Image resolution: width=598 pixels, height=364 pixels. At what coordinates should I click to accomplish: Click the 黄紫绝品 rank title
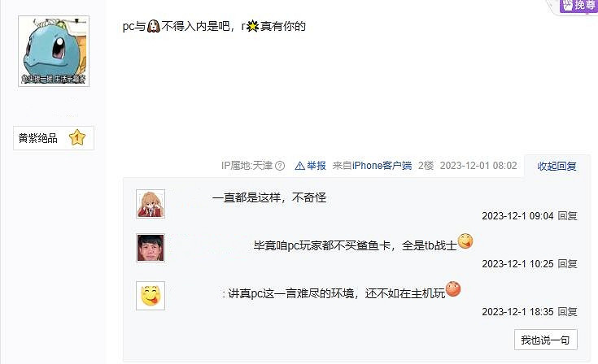[x=37, y=138]
